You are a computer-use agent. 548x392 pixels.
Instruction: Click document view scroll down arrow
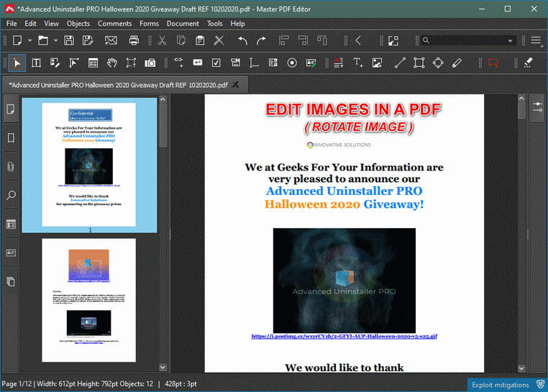pos(521,368)
